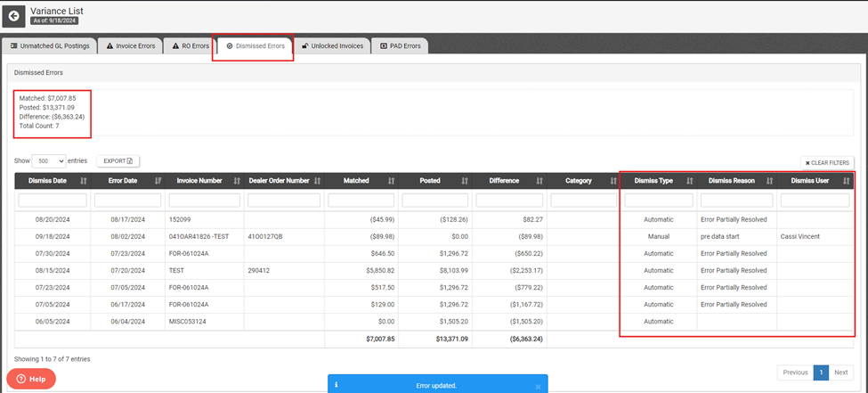Screen dimensions: 868x393
Task: Focus the Dismiss Type filter field
Action: (x=659, y=201)
